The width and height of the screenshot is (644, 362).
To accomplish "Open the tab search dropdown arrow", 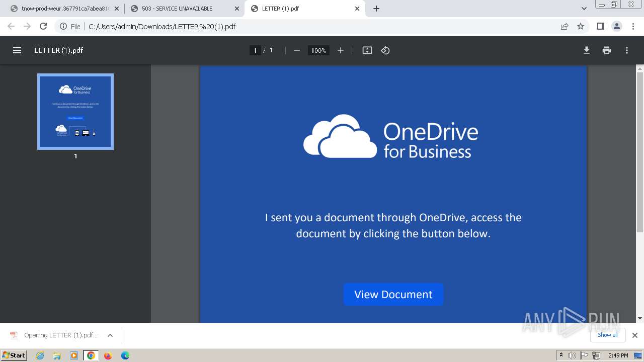I will [584, 9].
